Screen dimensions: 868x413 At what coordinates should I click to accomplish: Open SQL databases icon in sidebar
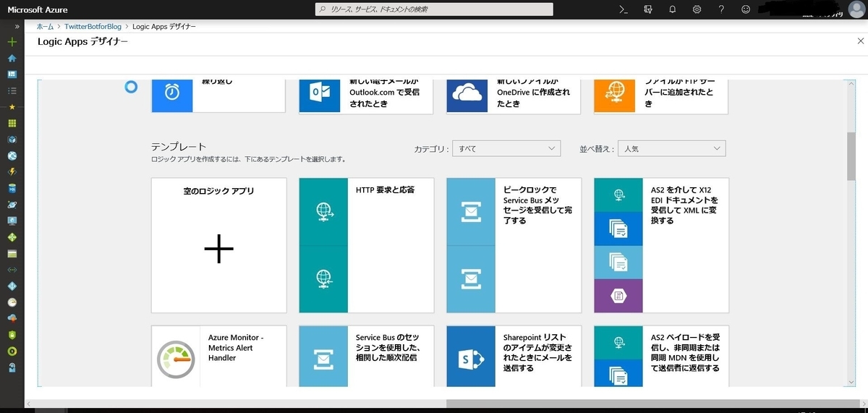(x=12, y=189)
